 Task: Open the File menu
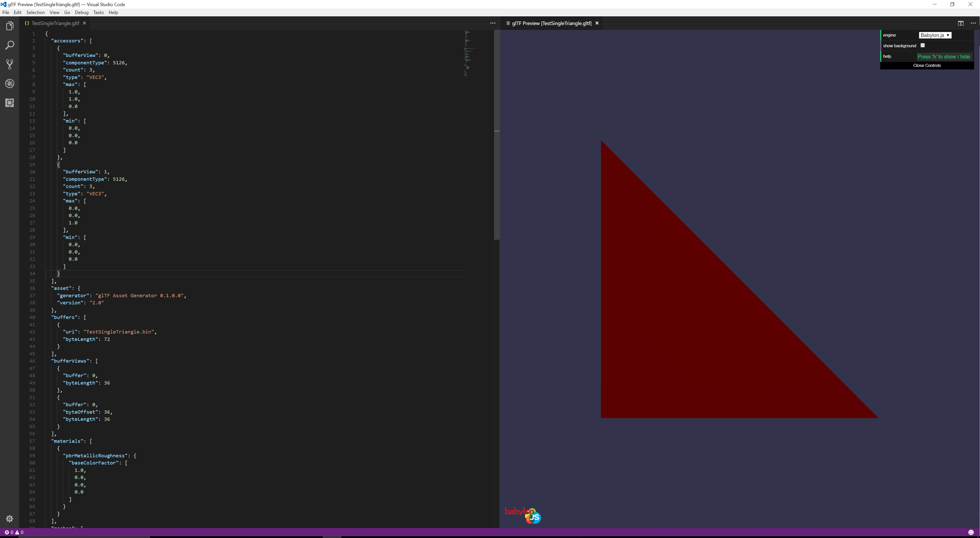pos(6,13)
